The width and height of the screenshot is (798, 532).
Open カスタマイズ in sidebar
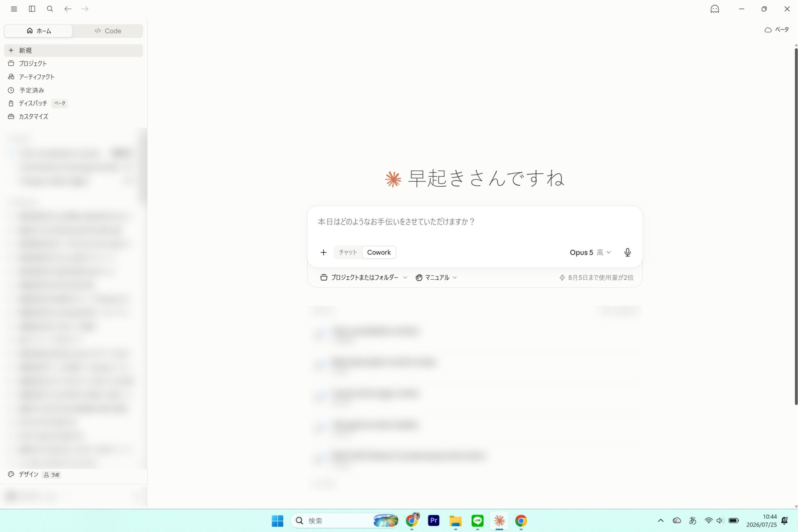pos(74,116)
